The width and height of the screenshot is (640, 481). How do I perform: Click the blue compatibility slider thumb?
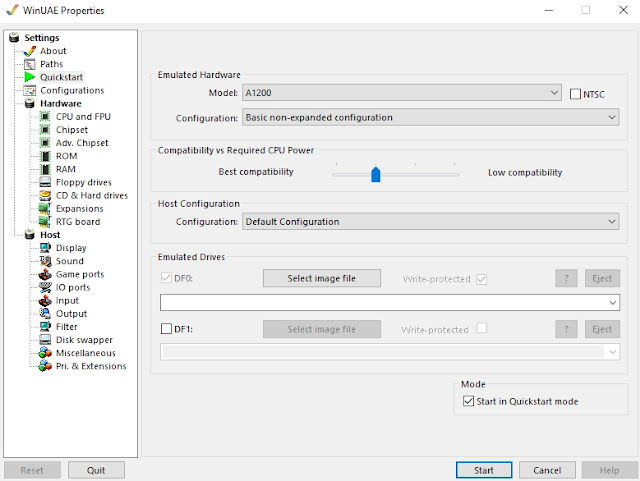pos(376,174)
